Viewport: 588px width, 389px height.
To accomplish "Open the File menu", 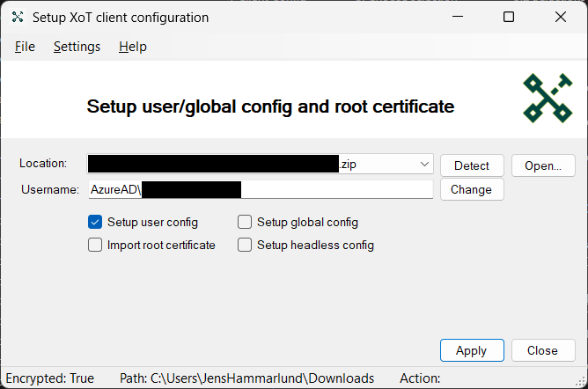I will coord(25,47).
